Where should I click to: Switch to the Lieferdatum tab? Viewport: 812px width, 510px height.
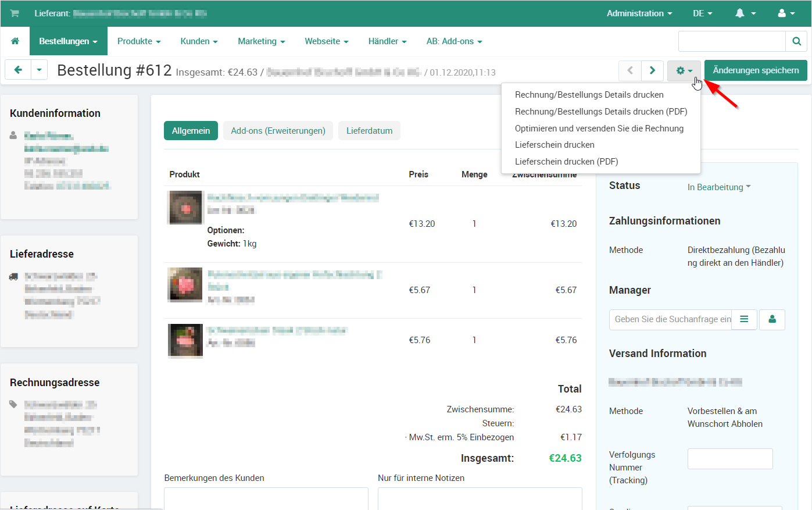point(369,131)
